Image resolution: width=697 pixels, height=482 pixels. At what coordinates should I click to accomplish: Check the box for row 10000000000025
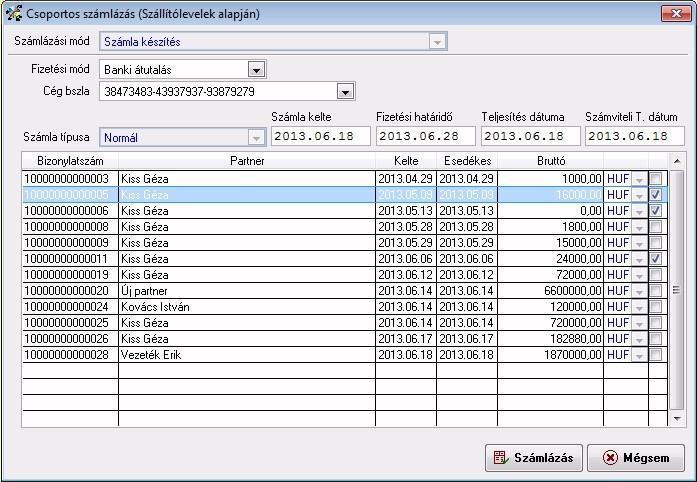click(x=656, y=323)
